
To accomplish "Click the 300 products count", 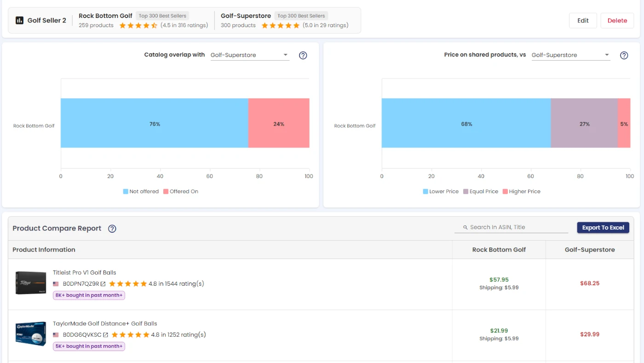I will [x=238, y=25].
